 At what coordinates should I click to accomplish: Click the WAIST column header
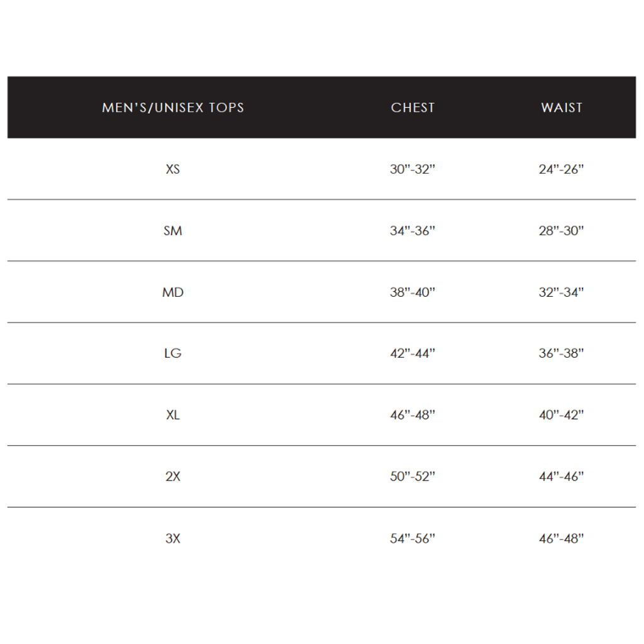click(x=562, y=108)
